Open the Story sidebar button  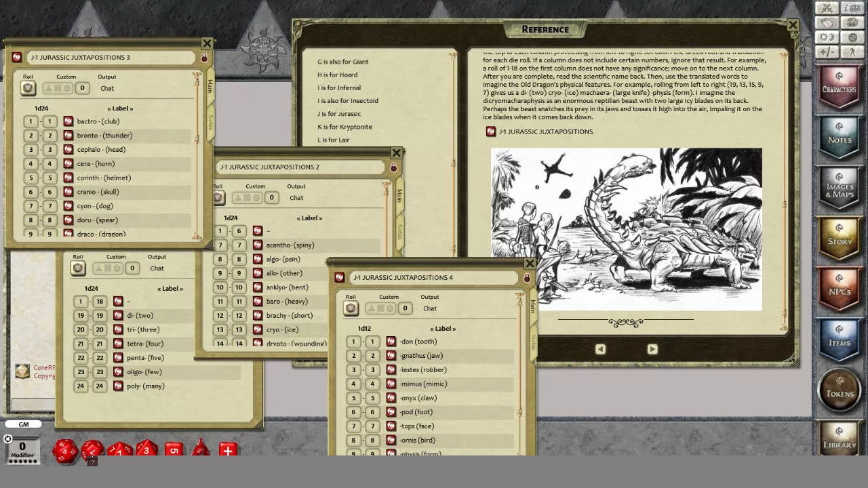(x=840, y=239)
